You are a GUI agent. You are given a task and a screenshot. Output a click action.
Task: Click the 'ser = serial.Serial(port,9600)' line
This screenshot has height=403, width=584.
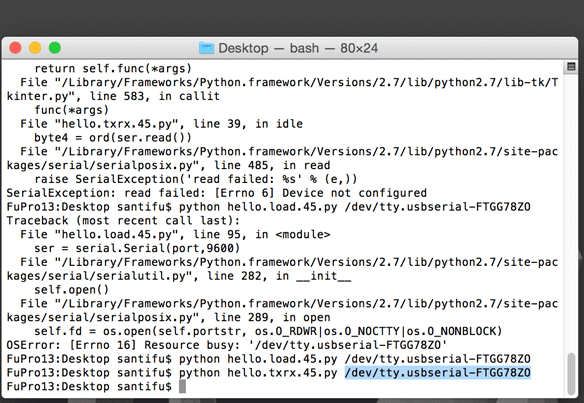[137, 248]
